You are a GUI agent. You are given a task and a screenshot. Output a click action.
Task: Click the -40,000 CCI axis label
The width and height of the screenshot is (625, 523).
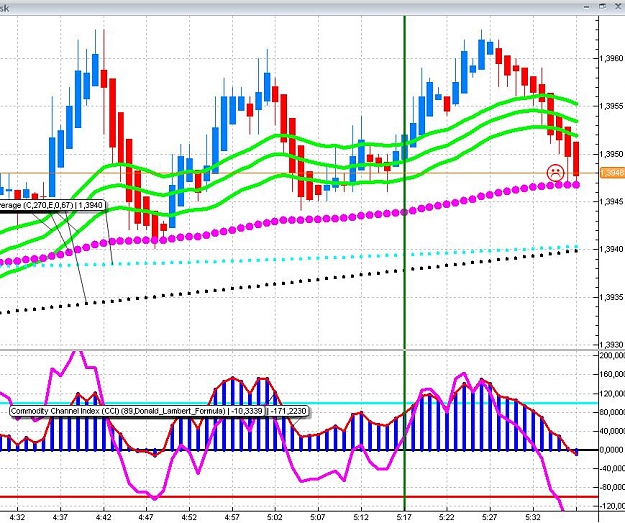pos(613,468)
